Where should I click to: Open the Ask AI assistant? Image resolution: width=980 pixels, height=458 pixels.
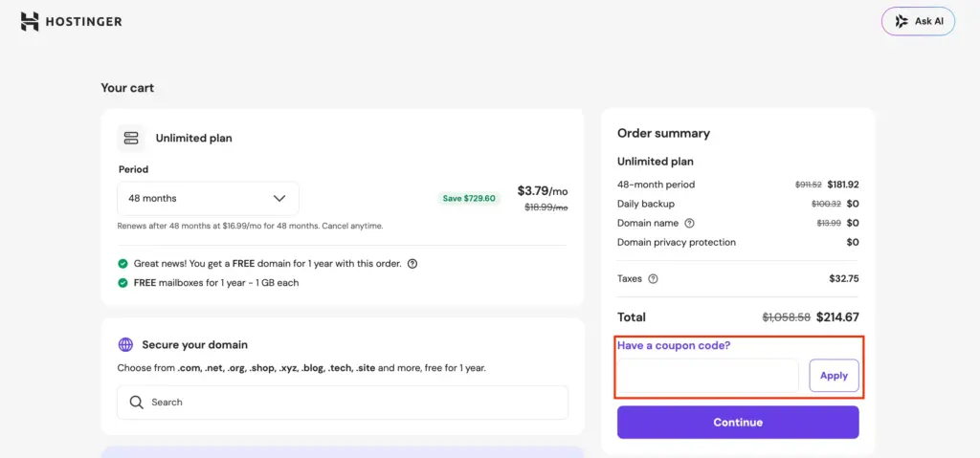tap(918, 21)
